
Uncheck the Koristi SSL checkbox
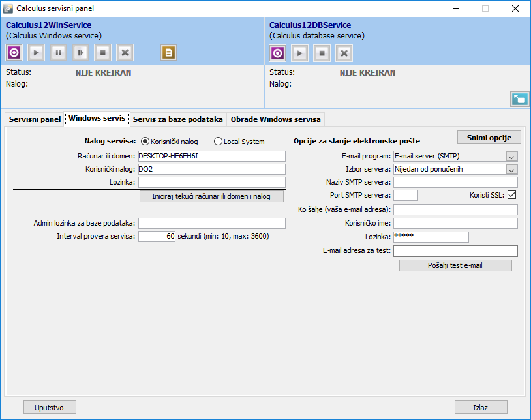pos(511,195)
